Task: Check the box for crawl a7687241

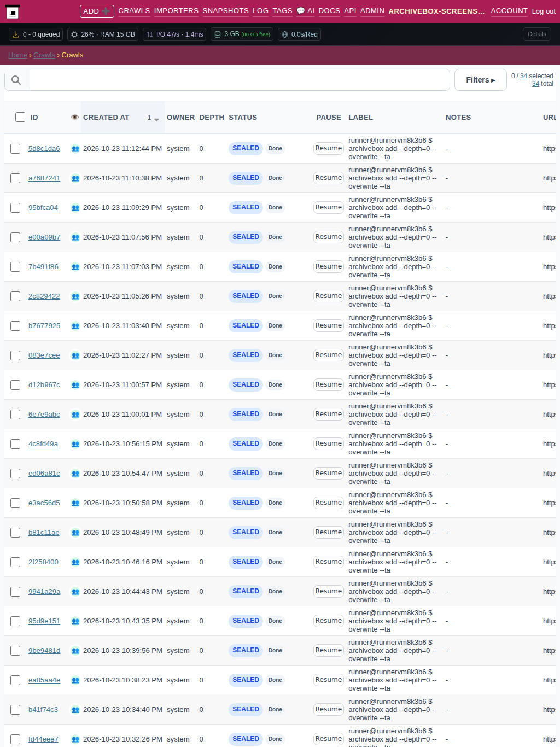Action: pyautogui.click(x=15, y=178)
